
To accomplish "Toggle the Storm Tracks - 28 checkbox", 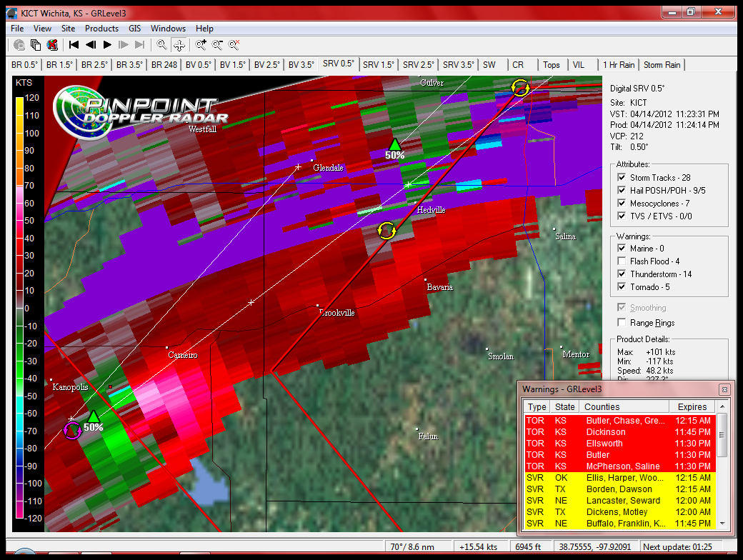I will point(622,178).
